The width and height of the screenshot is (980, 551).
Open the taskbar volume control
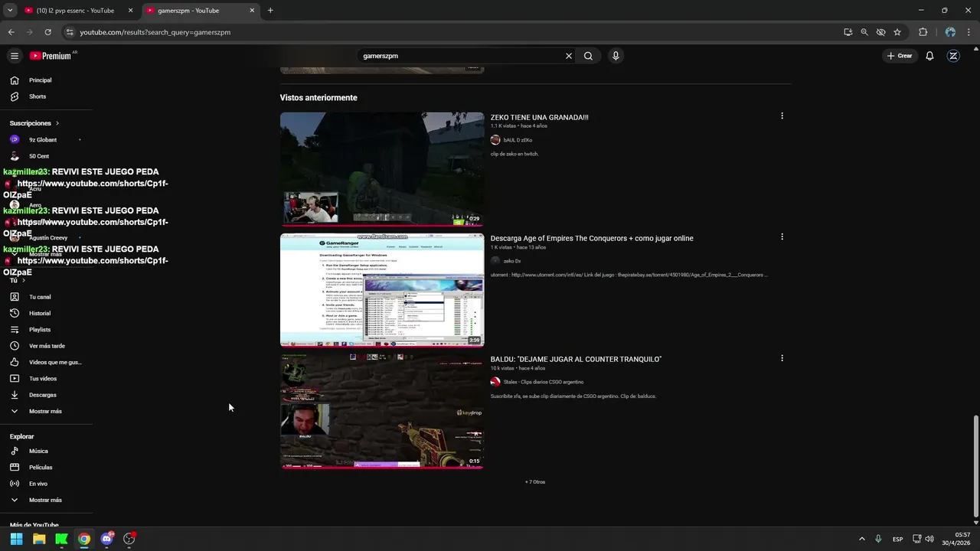tap(929, 539)
